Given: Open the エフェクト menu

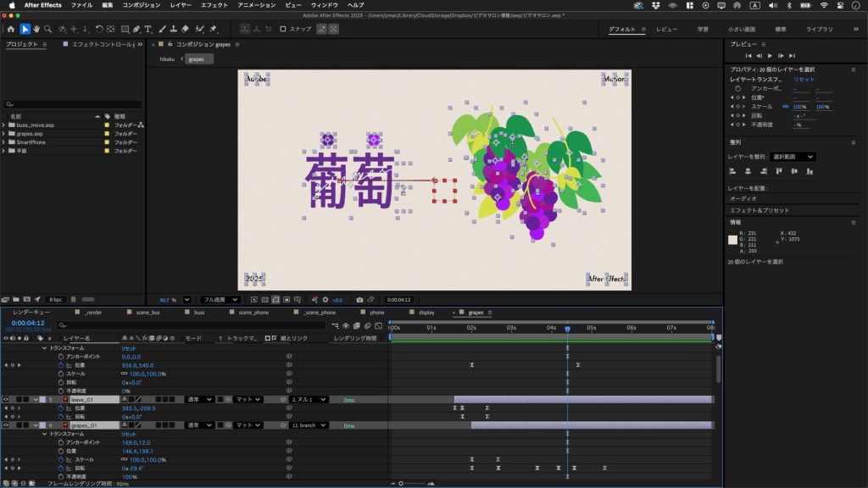Looking at the screenshot, I should click(x=214, y=5).
